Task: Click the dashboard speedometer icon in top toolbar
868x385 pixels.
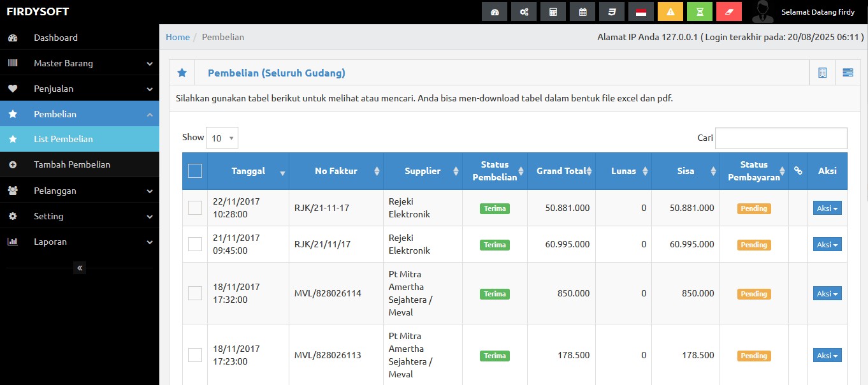Action: pos(494,12)
